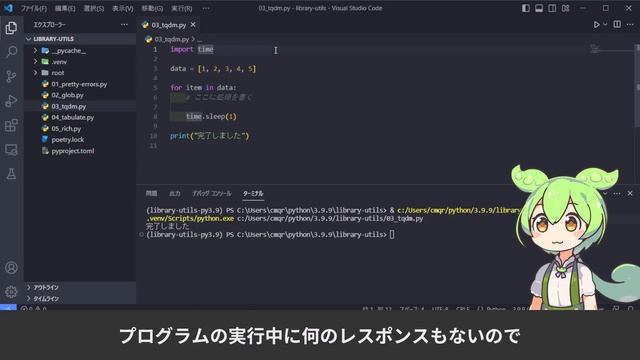Expand the .venv folder

[x=80, y=62]
